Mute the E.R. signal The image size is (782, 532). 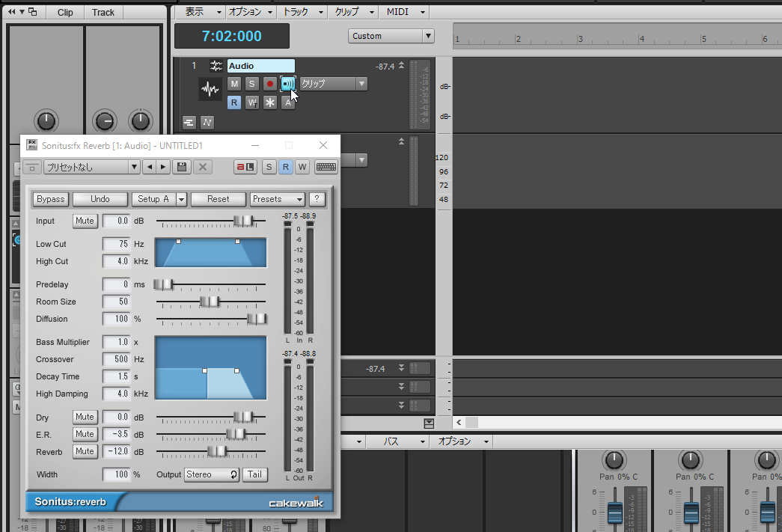point(85,434)
